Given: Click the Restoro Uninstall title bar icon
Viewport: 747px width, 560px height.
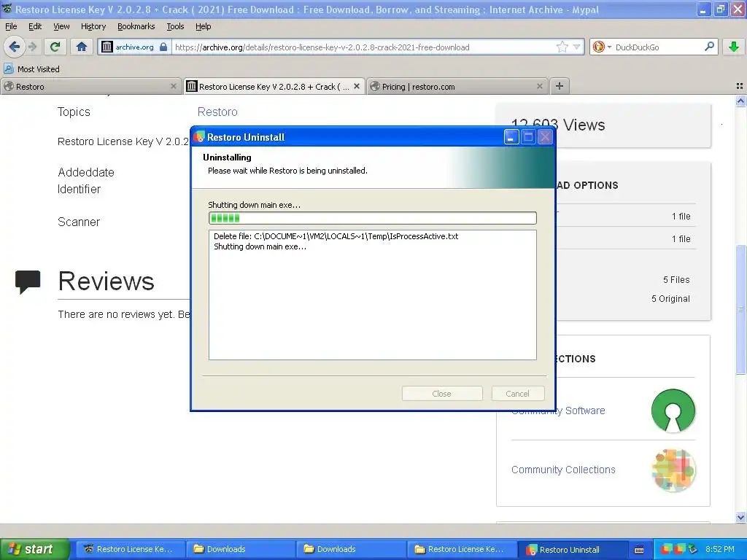Looking at the screenshot, I should 198,137.
